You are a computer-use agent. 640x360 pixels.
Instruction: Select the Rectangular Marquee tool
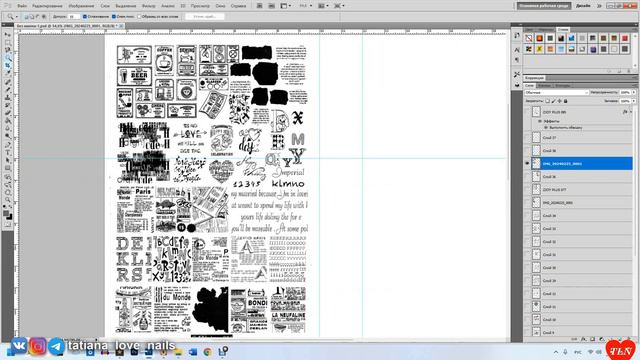click(x=8, y=43)
